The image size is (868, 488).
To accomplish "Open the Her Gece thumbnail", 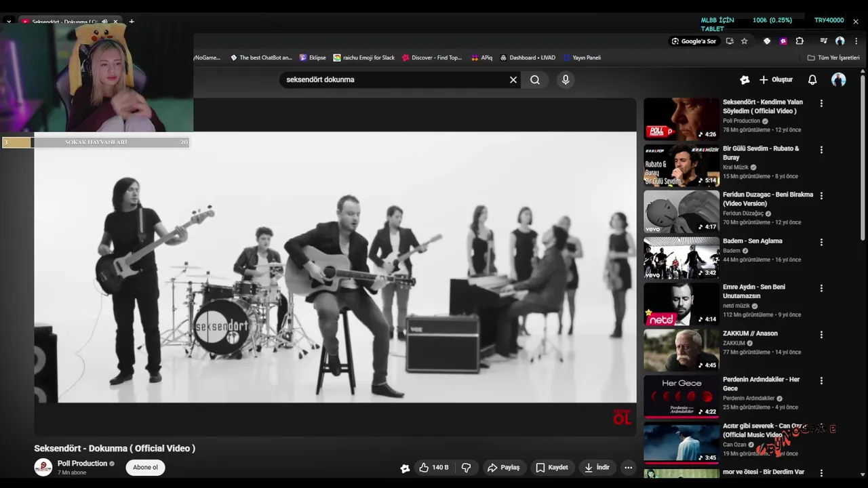I will 682,396.
